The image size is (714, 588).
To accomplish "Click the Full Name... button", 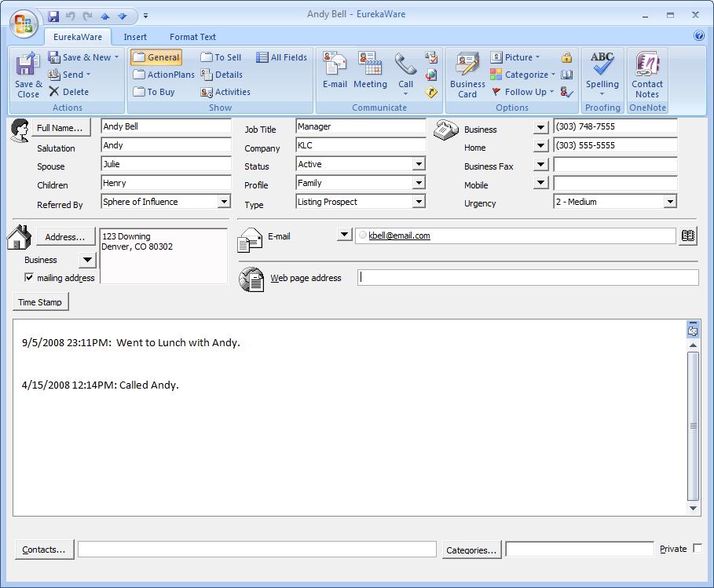I will pos(61,127).
